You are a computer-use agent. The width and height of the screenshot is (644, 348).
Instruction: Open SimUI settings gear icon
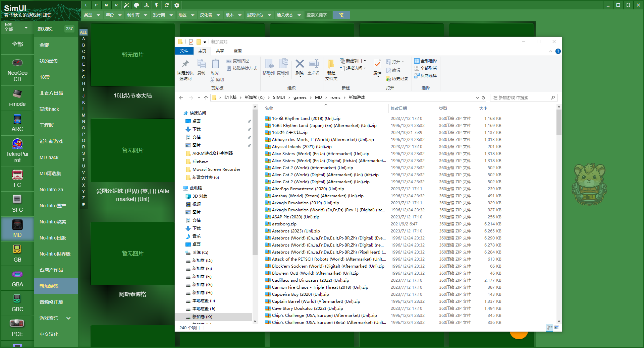[x=177, y=5]
